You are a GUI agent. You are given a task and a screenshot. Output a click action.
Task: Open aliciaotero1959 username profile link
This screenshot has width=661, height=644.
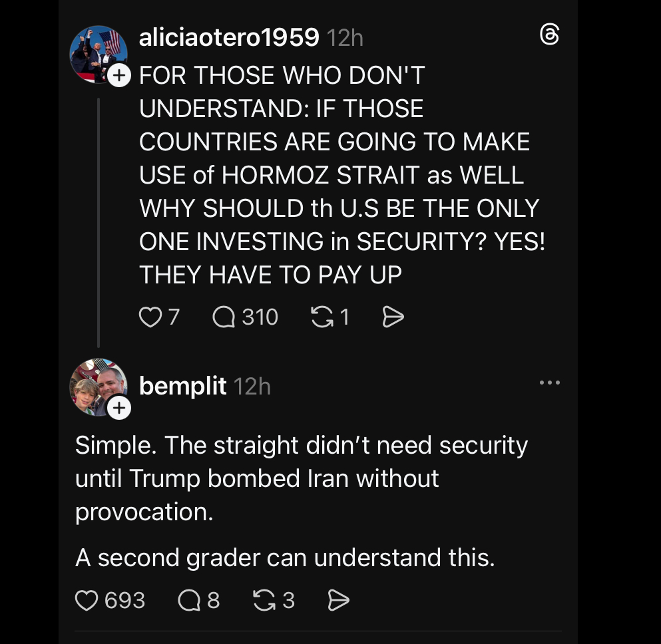pos(229,37)
